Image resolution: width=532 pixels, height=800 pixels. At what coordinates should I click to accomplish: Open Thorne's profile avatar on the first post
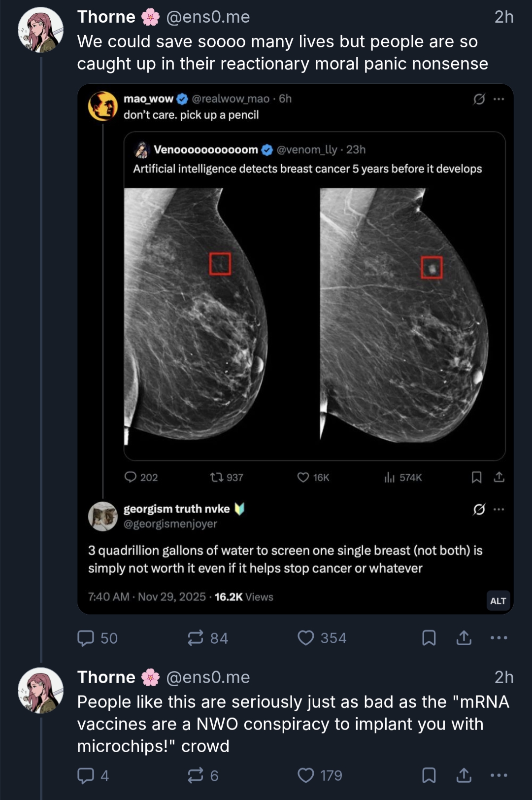tap(41, 30)
